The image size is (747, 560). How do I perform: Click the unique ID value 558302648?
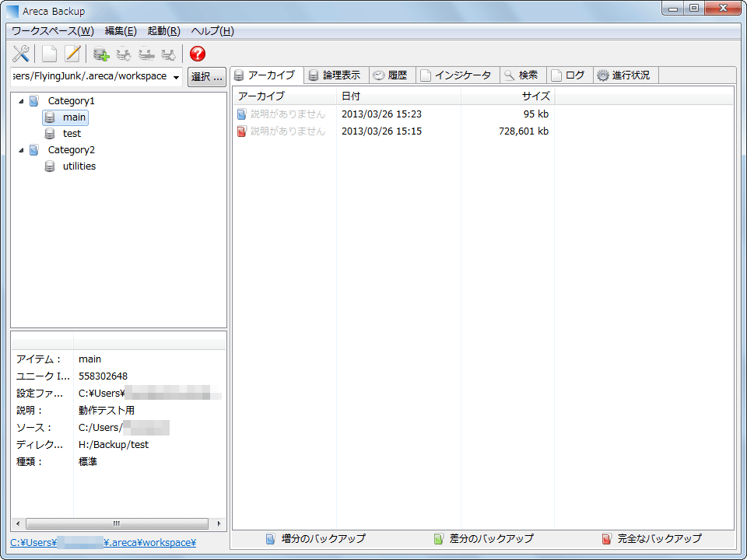[103, 376]
